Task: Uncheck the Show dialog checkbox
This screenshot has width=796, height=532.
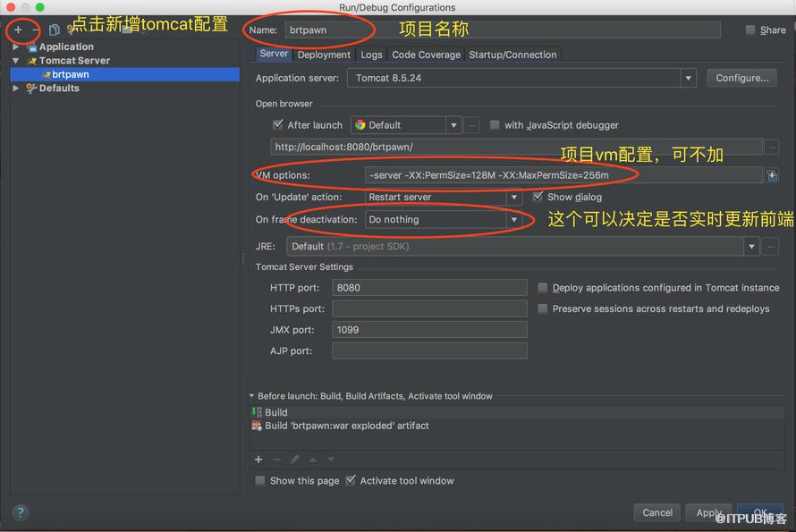Action: click(538, 197)
